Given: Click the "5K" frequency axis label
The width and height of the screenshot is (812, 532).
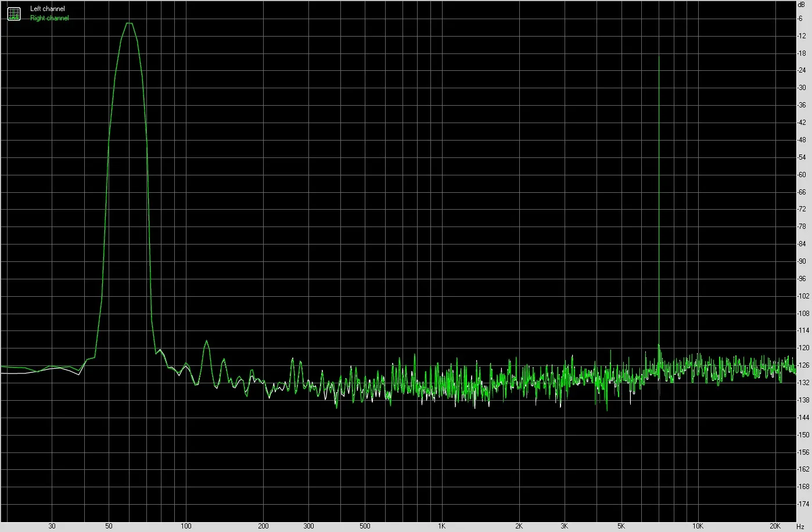Looking at the screenshot, I should tap(621, 526).
